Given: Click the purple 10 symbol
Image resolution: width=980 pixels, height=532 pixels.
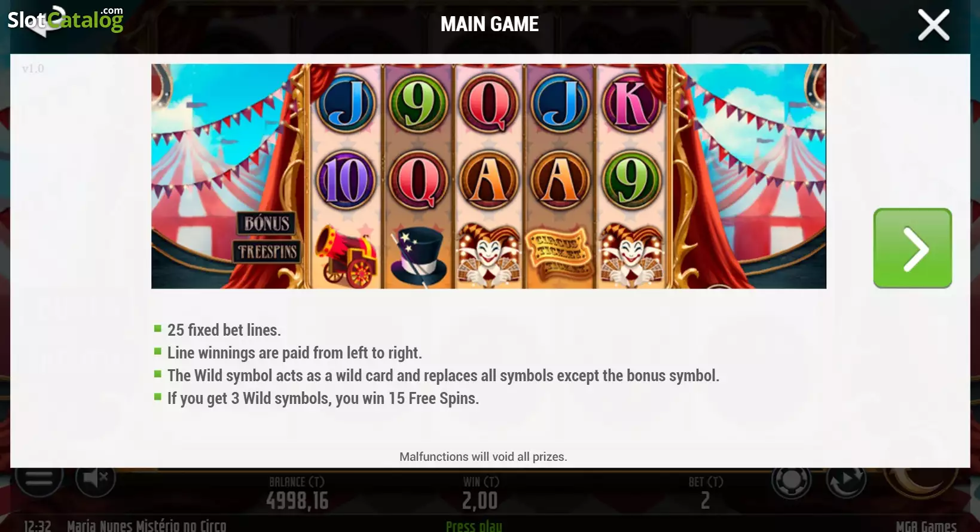Looking at the screenshot, I should pyautogui.click(x=346, y=180).
